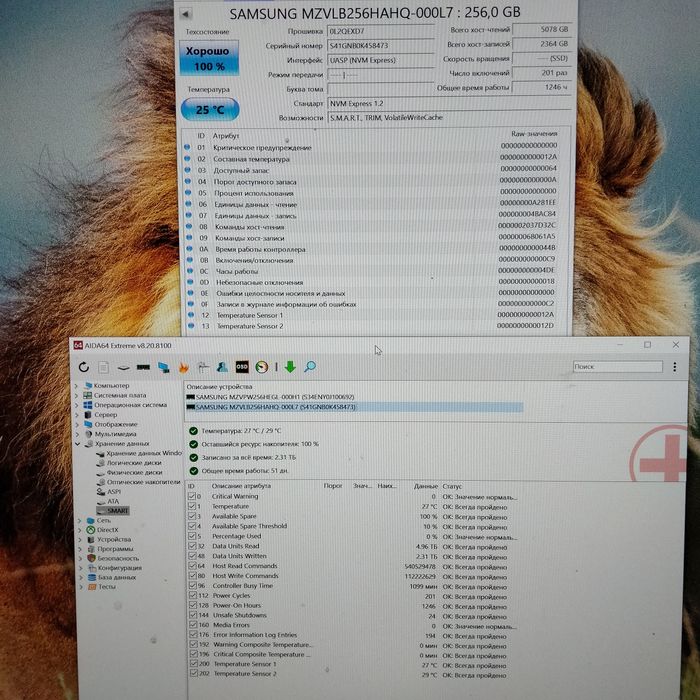Click the green check icon beside Temperature

coord(193,431)
